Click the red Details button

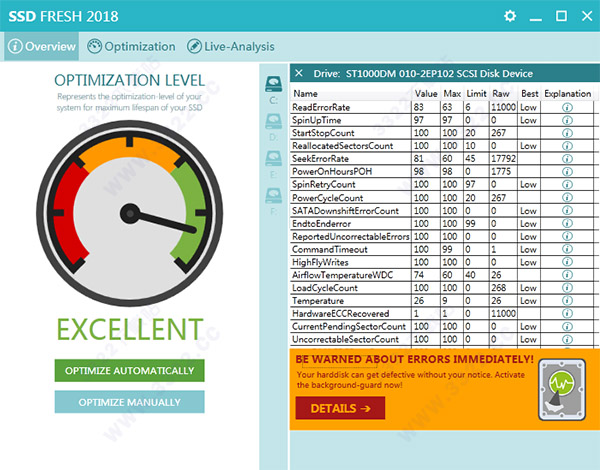[340, 408]
